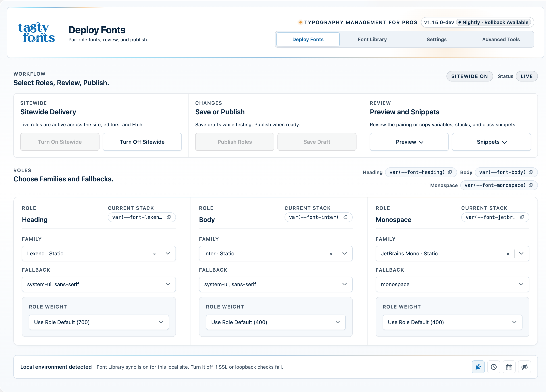Copy Body current stack var(--font-inter)
546x392 pixels.
[346, 217]
